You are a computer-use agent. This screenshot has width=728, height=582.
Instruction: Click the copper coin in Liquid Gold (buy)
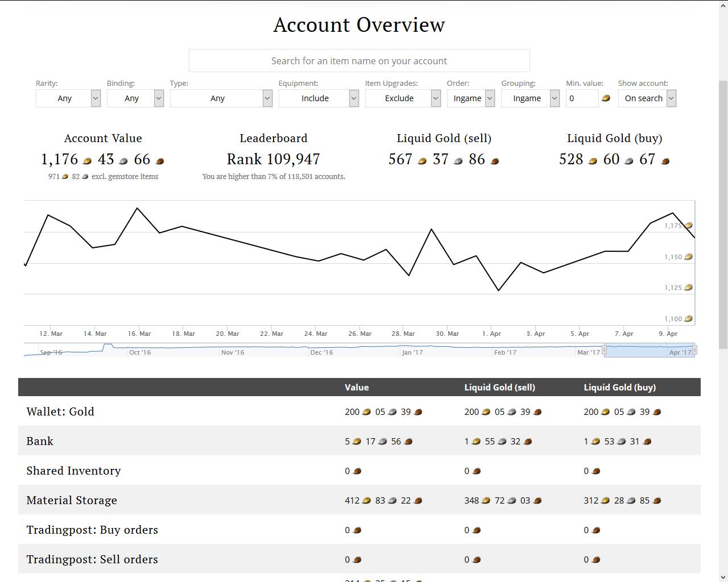click(665, 161)
